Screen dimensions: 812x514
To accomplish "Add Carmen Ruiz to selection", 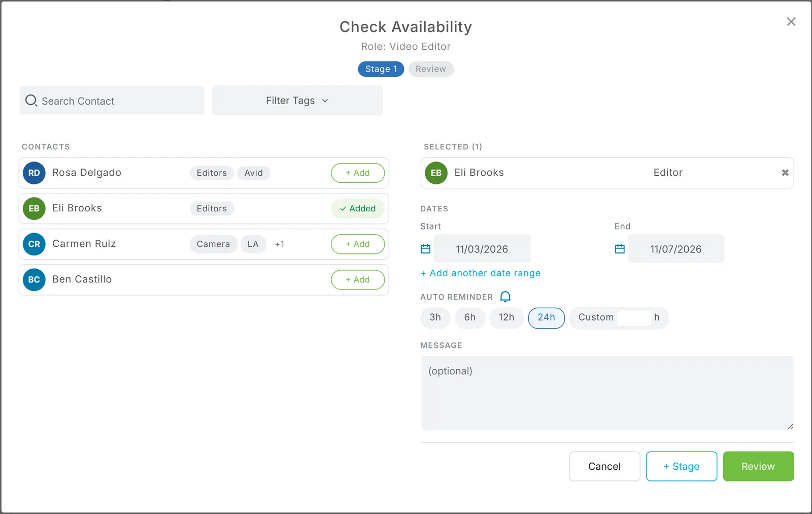I will coord(358,244).
